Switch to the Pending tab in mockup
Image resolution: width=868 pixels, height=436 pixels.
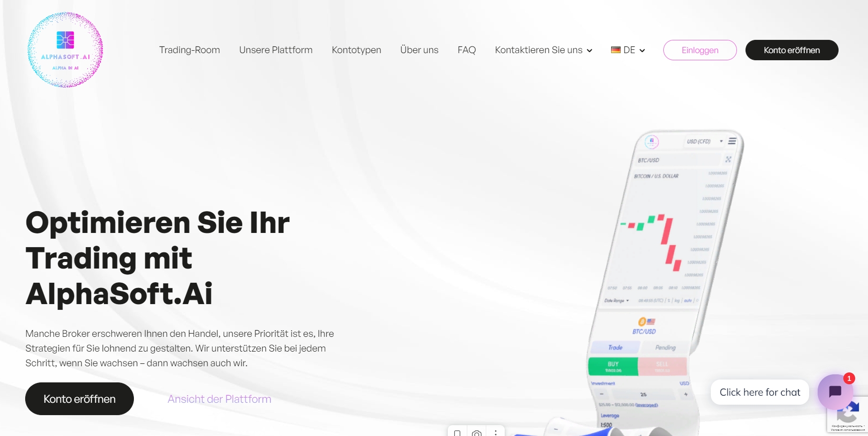[665, 348]
